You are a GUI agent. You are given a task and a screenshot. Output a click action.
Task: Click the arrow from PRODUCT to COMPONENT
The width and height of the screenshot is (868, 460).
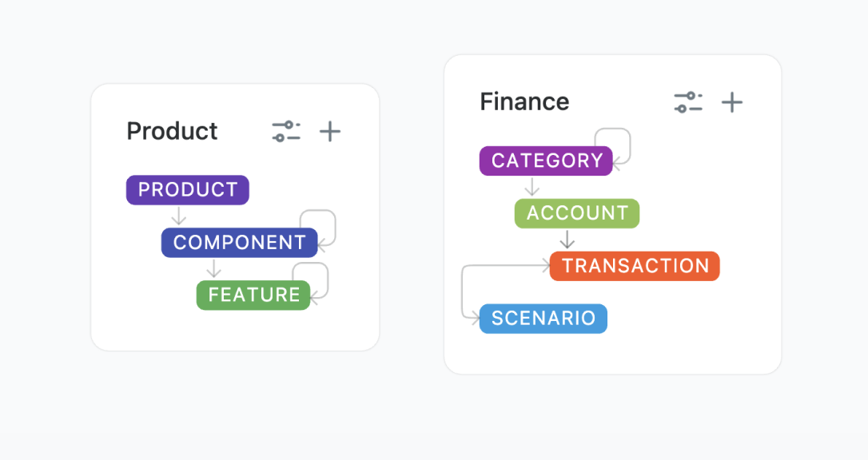(179, 216)
